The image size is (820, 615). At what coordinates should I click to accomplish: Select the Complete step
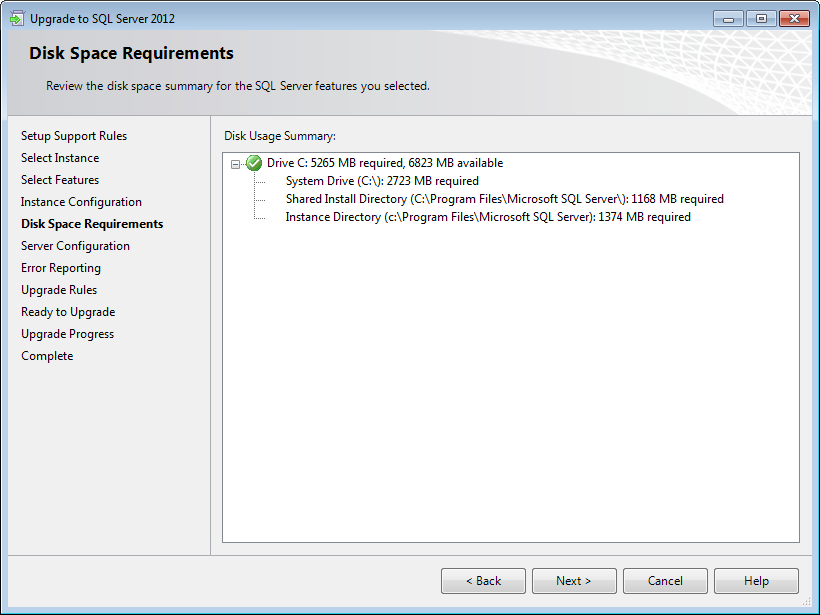(47, 356)
